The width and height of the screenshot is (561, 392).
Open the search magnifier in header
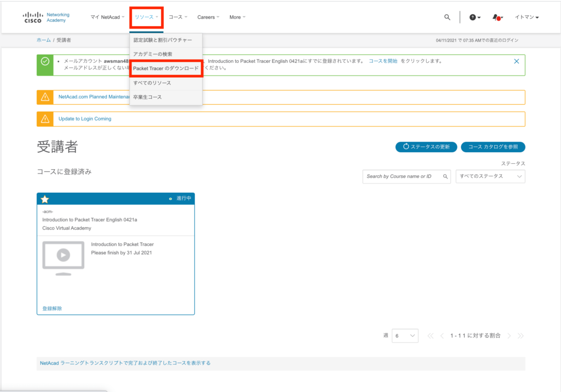click(x=447, y=17)
